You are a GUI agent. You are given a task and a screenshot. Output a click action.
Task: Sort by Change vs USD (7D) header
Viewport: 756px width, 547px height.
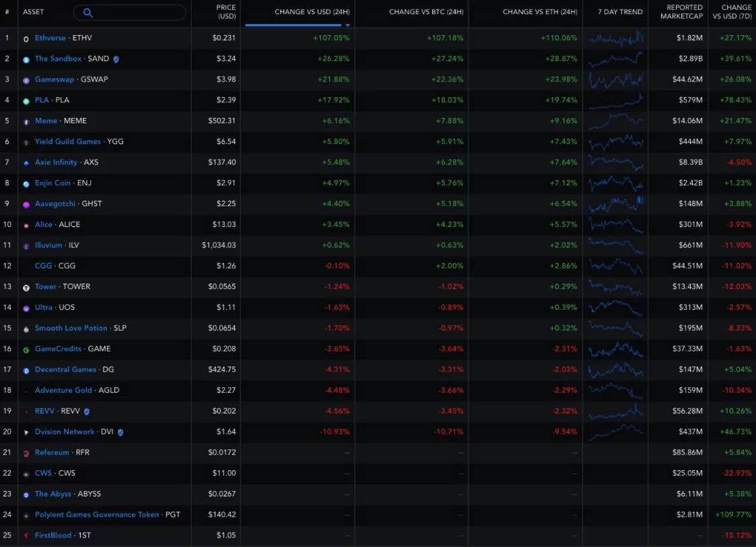732,12
